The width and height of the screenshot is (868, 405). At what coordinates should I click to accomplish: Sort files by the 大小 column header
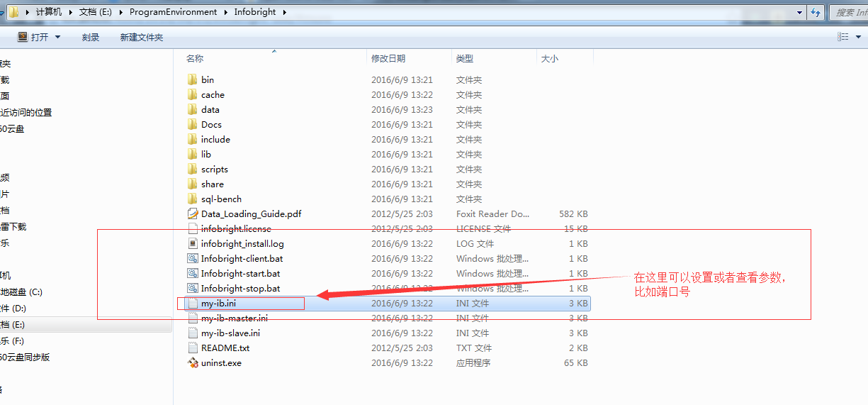tap(549, 58)
